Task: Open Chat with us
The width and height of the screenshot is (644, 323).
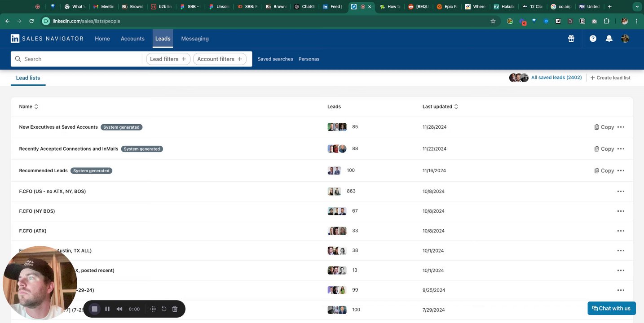Action: (x=612, y=308)
